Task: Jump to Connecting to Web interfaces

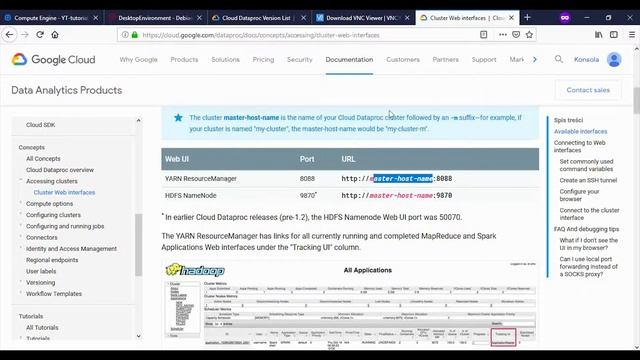Action: tap(580, 147)
